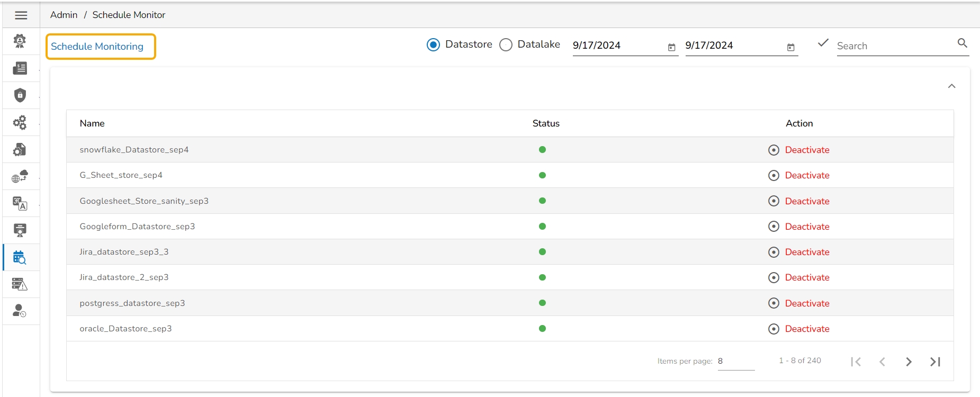Deactivate oracle_Datastore_sep3 schedule
Screen dimensions: 980x397
[806, 329]
